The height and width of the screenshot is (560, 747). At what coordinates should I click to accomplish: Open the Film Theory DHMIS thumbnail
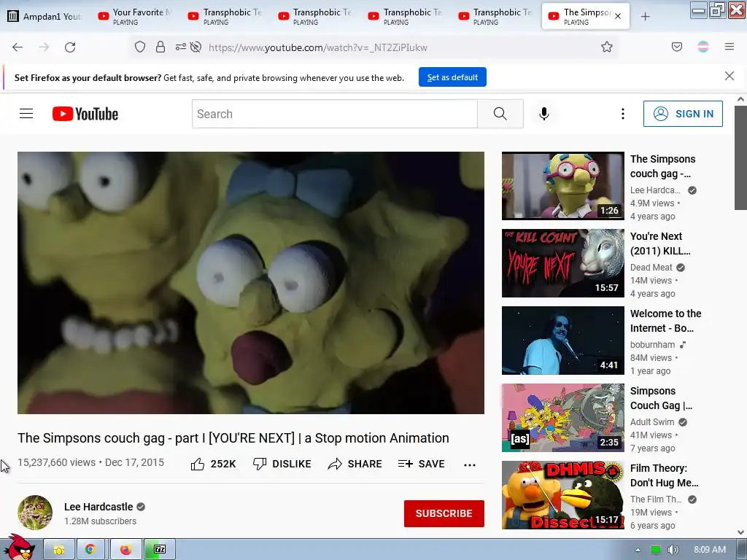point(562,495)
